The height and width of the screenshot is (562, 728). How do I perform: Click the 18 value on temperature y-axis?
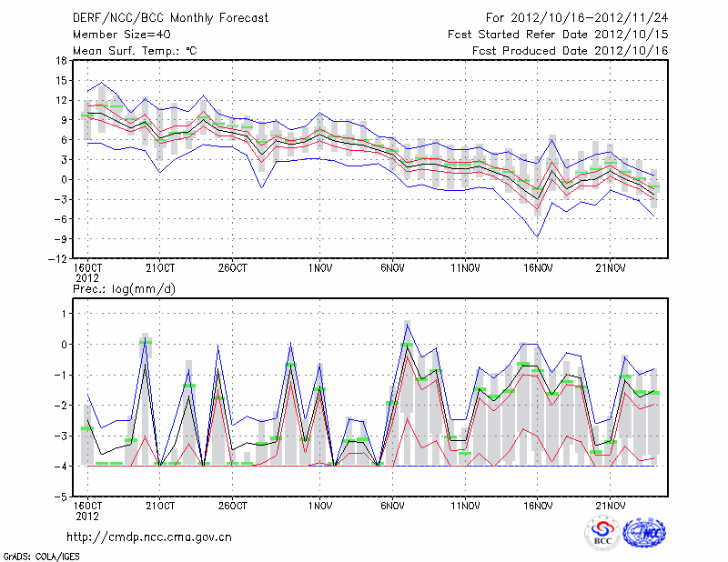(60, 61)
